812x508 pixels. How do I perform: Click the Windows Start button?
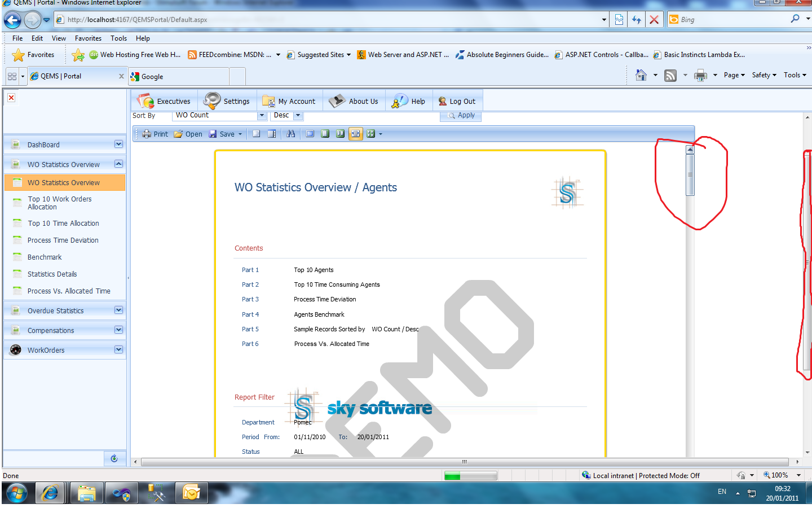coord(16,494)
